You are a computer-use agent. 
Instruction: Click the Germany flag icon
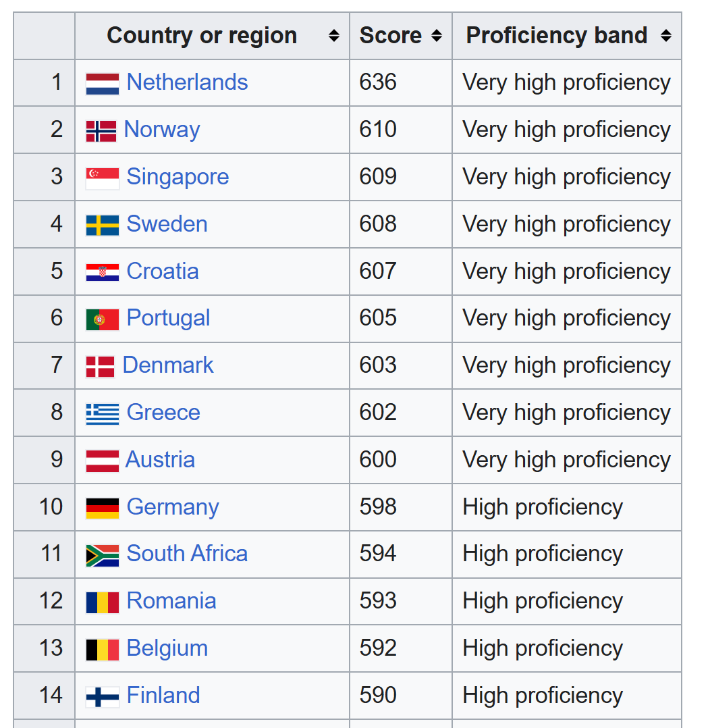(x=103, y=508)
